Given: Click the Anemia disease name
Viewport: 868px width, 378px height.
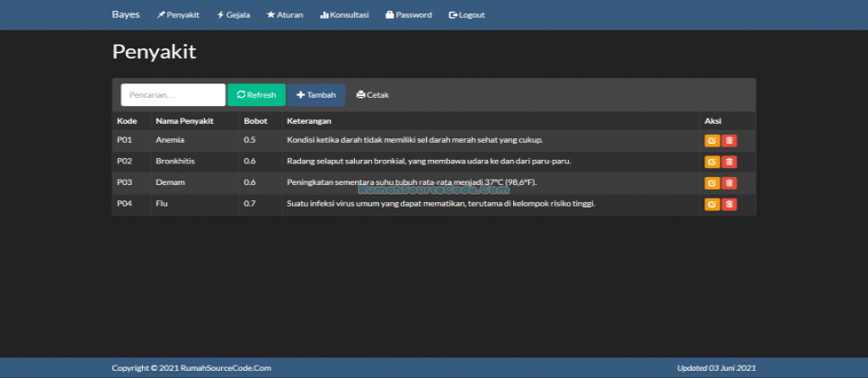Looking at the screenshot, I should [x=170, y=140].
